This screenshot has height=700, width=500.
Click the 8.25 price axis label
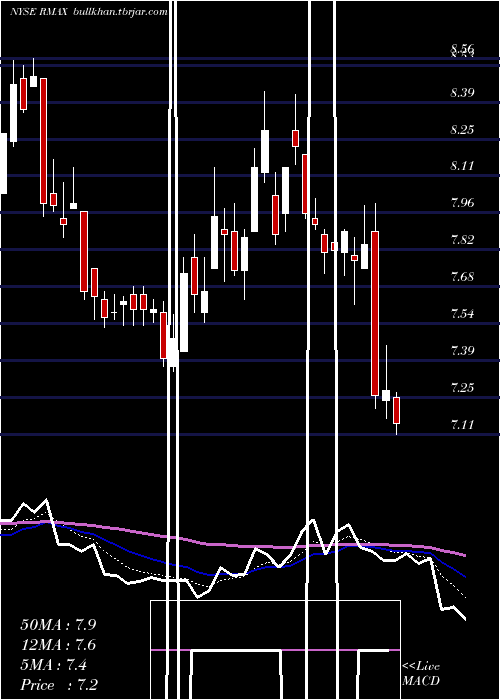point(462,129)
